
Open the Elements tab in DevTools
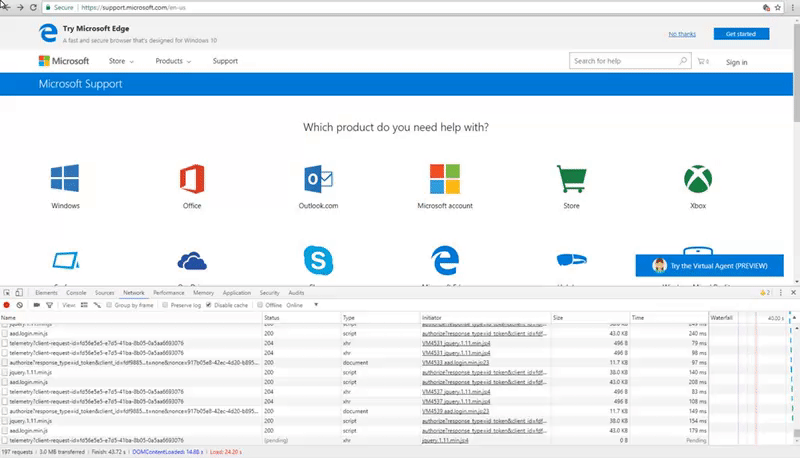tap(46, 293)
